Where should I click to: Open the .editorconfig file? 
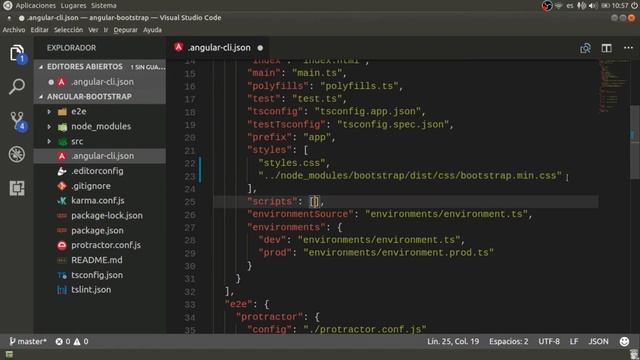[100, 171]
